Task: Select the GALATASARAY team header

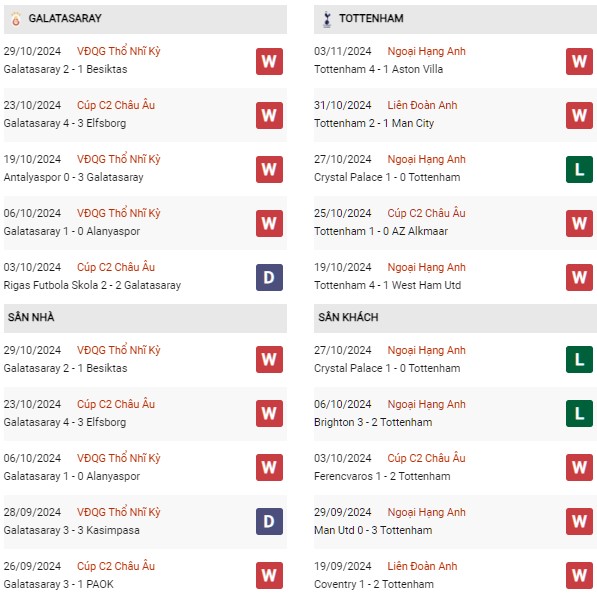Action: click(145, 19)
